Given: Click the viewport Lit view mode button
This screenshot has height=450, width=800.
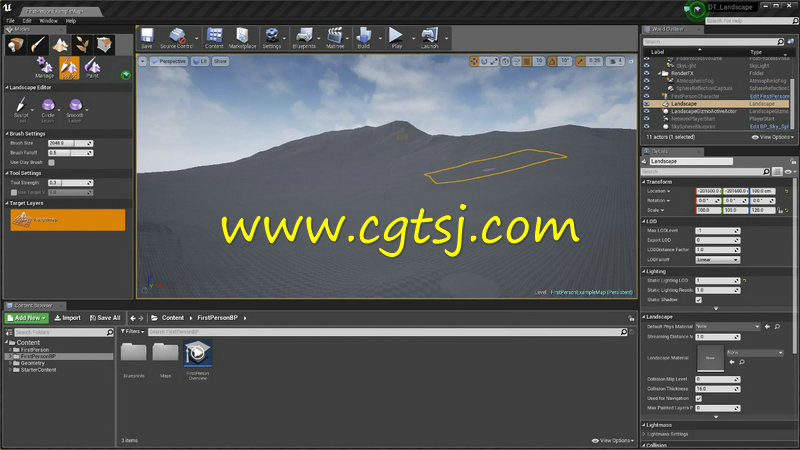Looking at the screenshot, I should click(x=200, y=61).
